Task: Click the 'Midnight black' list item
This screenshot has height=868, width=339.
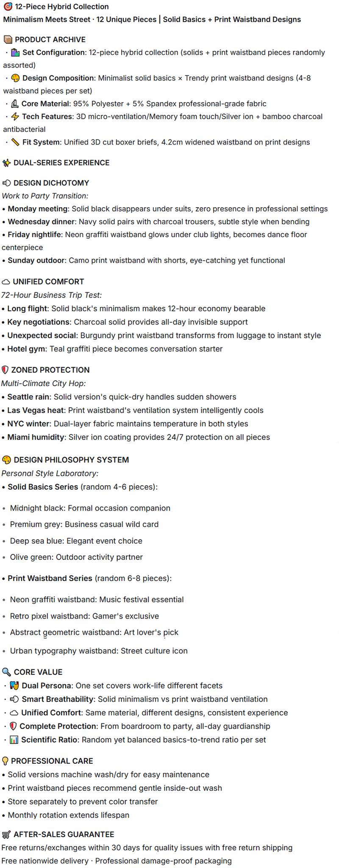Action: (90, 508)
